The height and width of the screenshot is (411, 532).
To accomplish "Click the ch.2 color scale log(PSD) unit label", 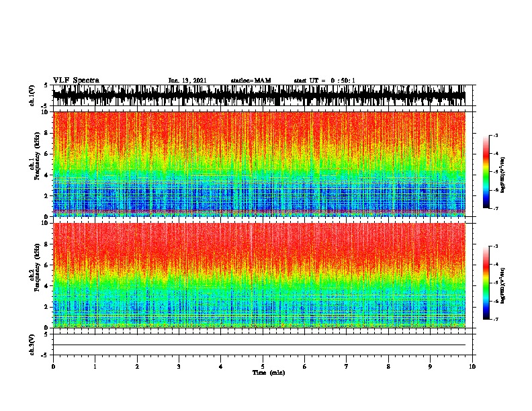I will click(503, 285).
